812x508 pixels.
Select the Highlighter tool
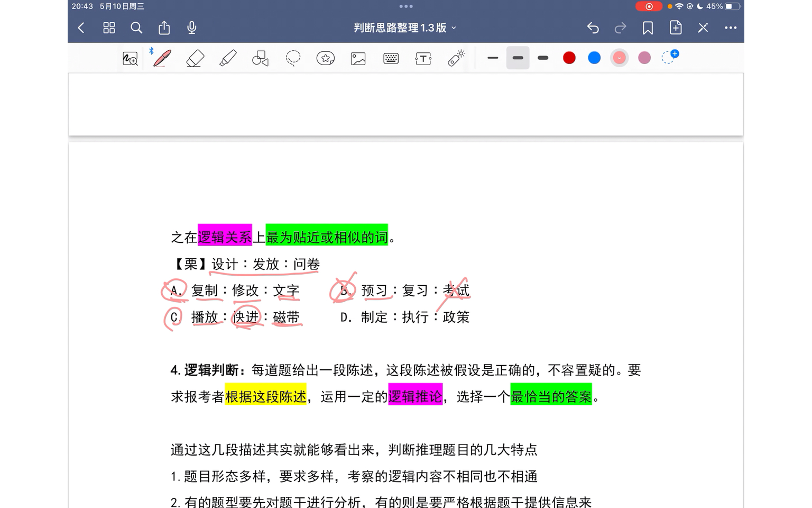(x=228, y=58)
